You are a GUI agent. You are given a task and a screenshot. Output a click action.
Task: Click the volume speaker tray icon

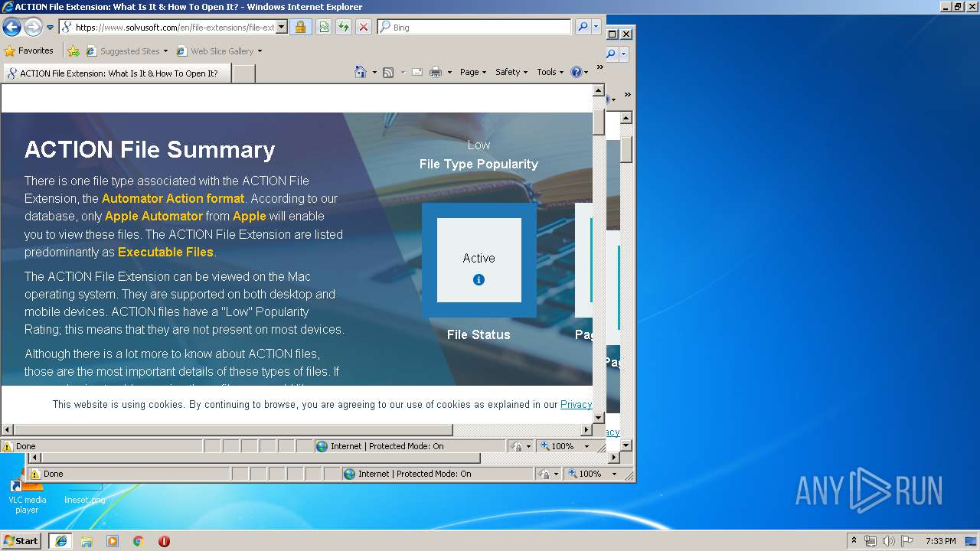pos(888,541)
